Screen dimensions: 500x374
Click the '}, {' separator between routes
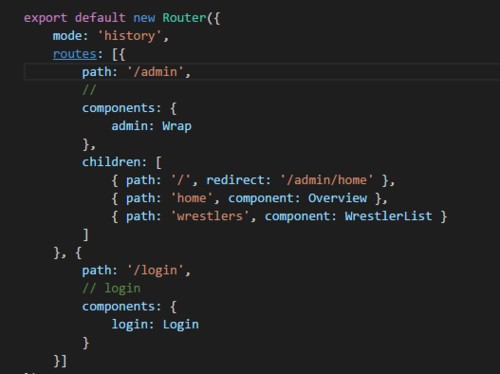click(x=68, y=253)
